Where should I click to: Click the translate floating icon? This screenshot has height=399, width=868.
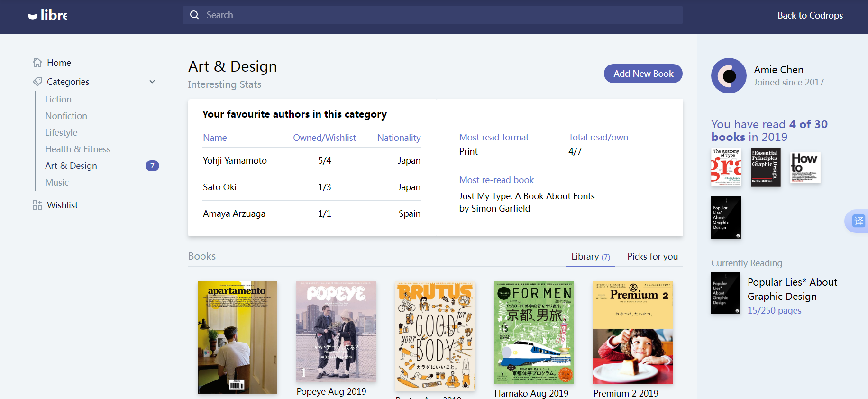point(858,221)
